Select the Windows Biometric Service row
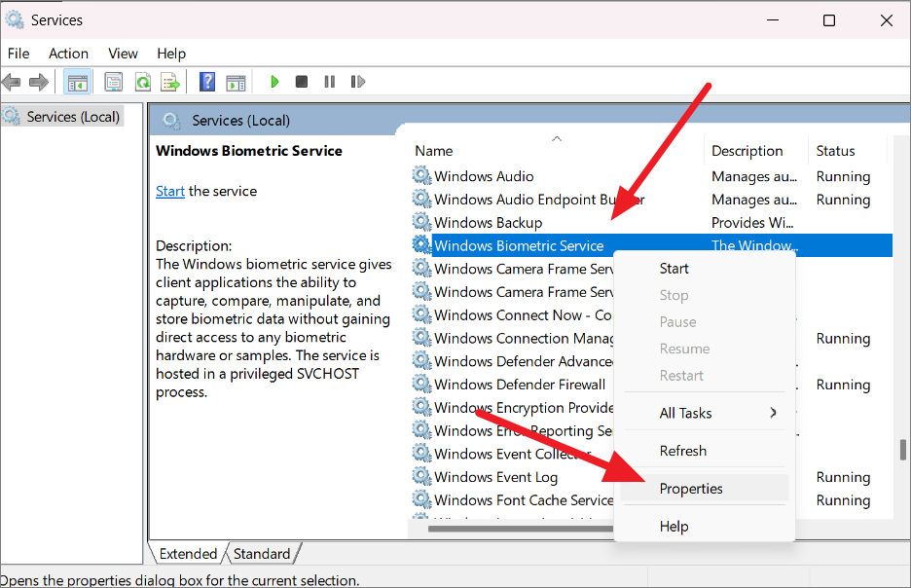Viewport: 911px width, 588px height. (651, 245)
